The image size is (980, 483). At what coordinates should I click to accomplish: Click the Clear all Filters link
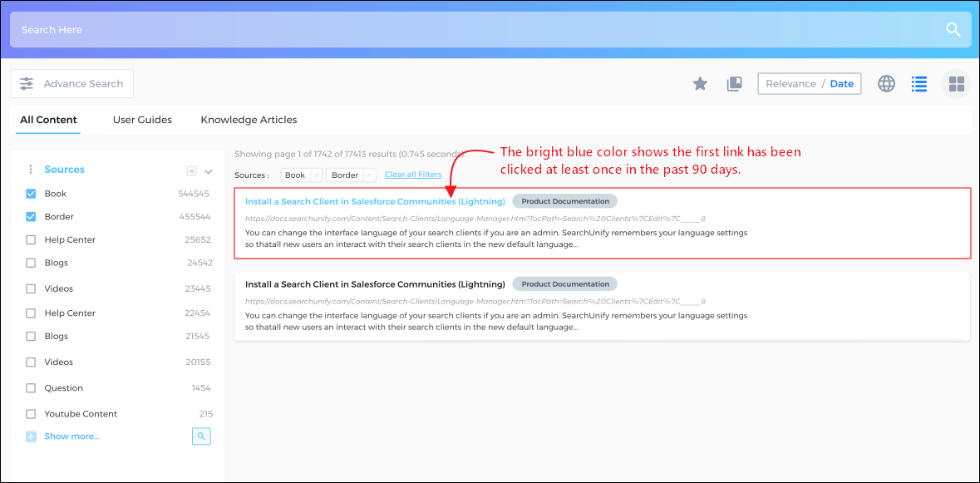click(413, 175)
